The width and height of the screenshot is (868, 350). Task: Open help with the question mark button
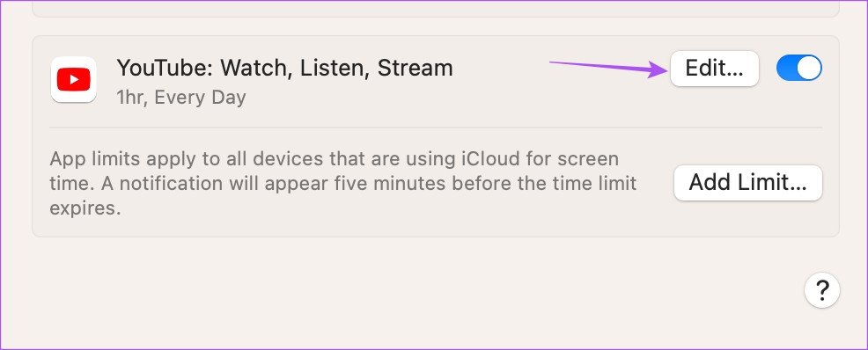point(822,289)
